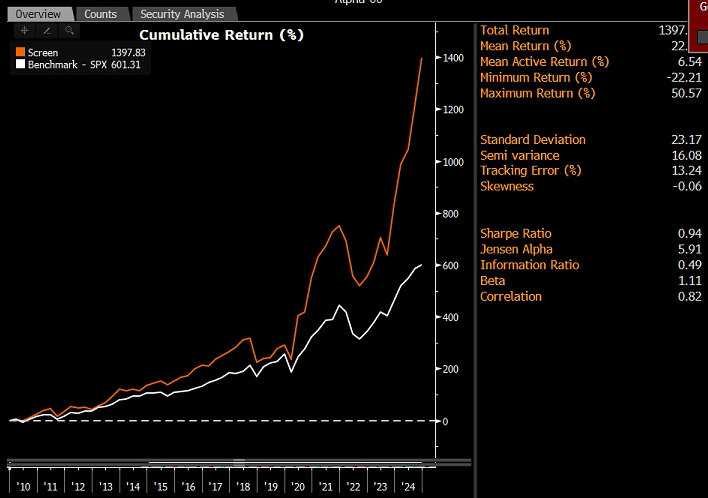Click the '10 year label on timeline
This screenshot has width=708, height=498.
click(23, 487)
